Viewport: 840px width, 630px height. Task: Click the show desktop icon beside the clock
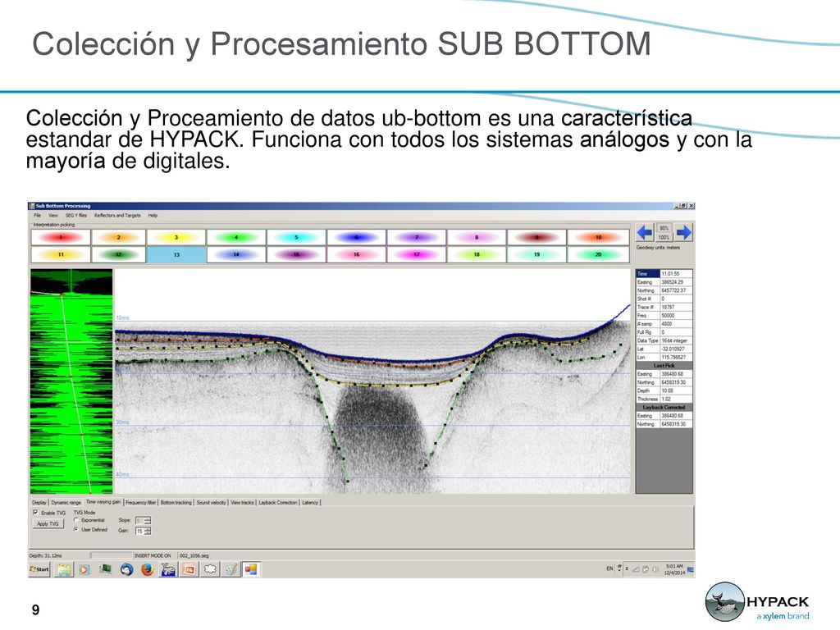tap(691, 569)
